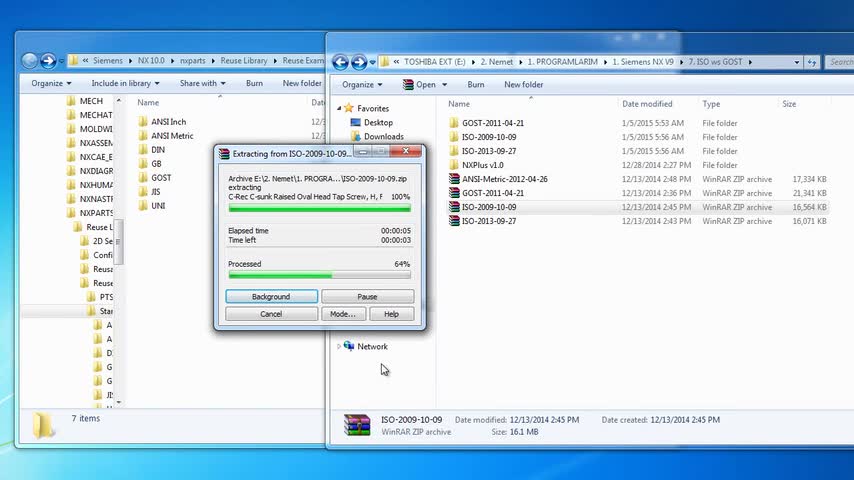Viewport: 854px width, 480px height.
Task: Select the ANSI Metric folder
Action: click(172, 136)
